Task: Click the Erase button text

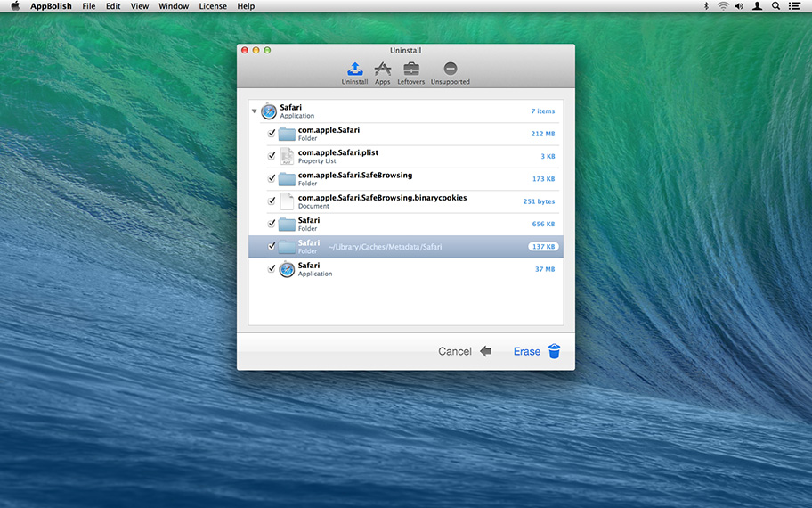Action: [526, 351]
